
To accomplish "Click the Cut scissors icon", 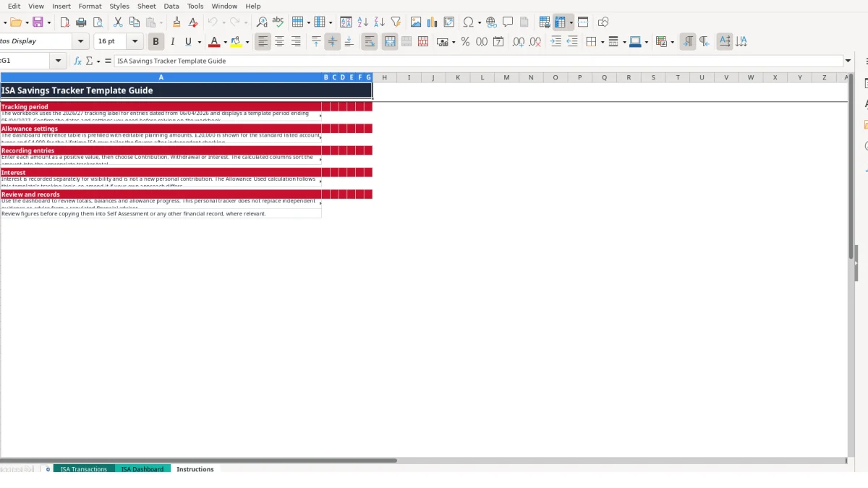I will point(118,22).
